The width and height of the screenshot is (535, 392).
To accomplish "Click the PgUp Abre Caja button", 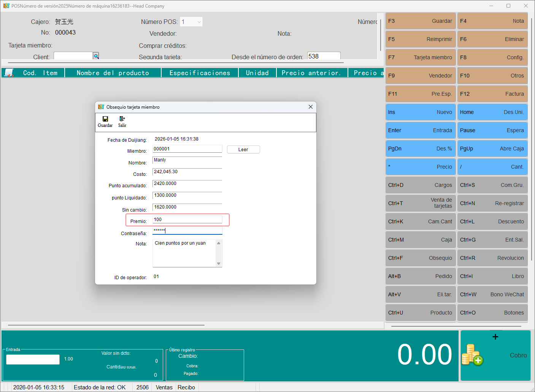I will point(492,149).
